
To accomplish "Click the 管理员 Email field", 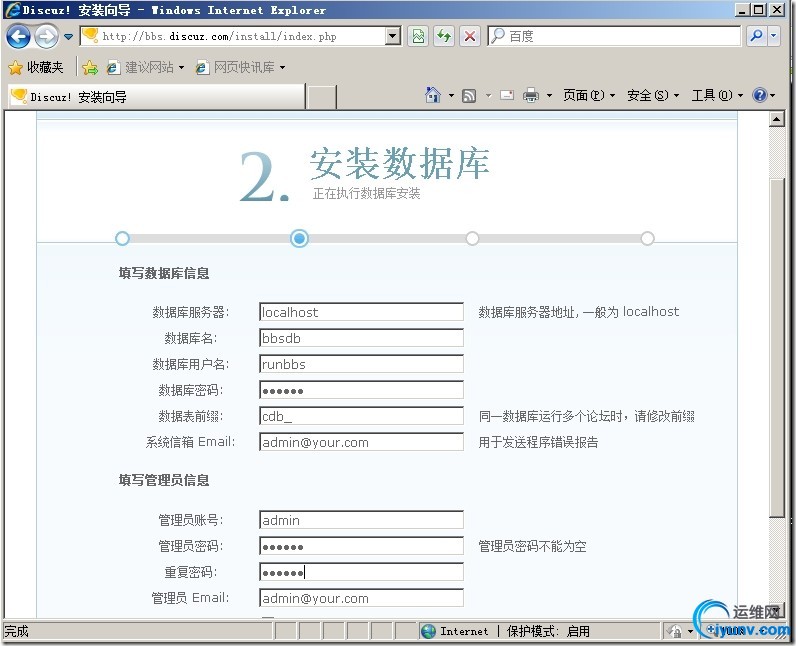I will (361, 598).
